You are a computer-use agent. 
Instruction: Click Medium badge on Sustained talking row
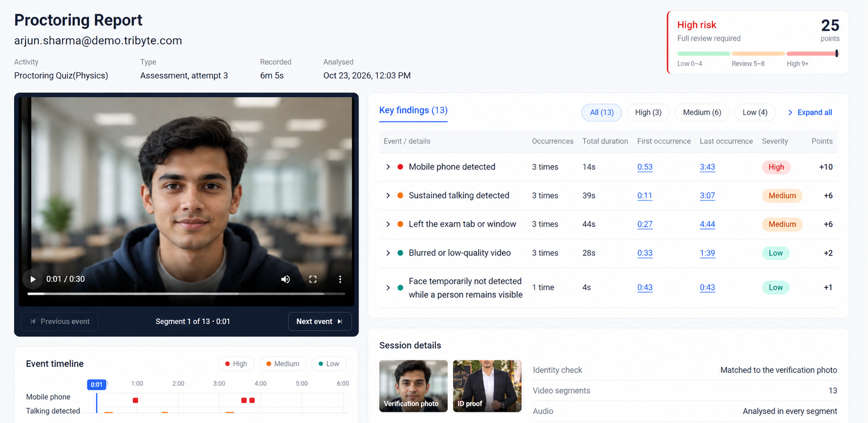coord(782,196)
